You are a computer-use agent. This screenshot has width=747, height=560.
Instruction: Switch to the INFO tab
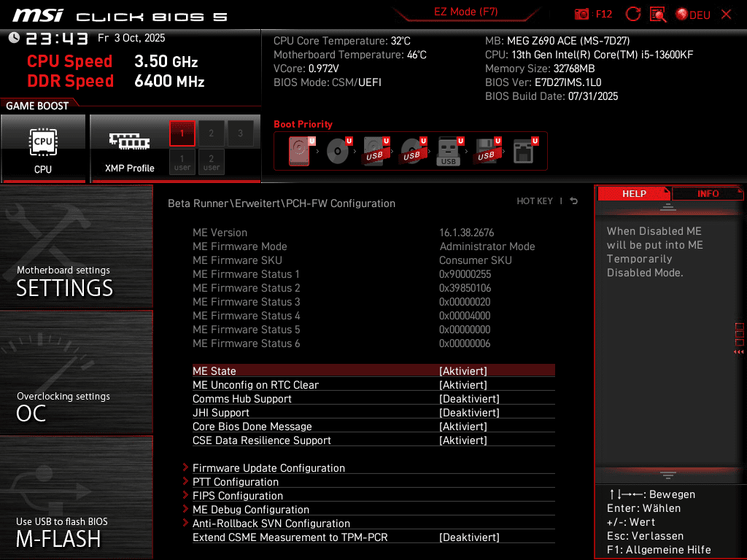[708, 194]
